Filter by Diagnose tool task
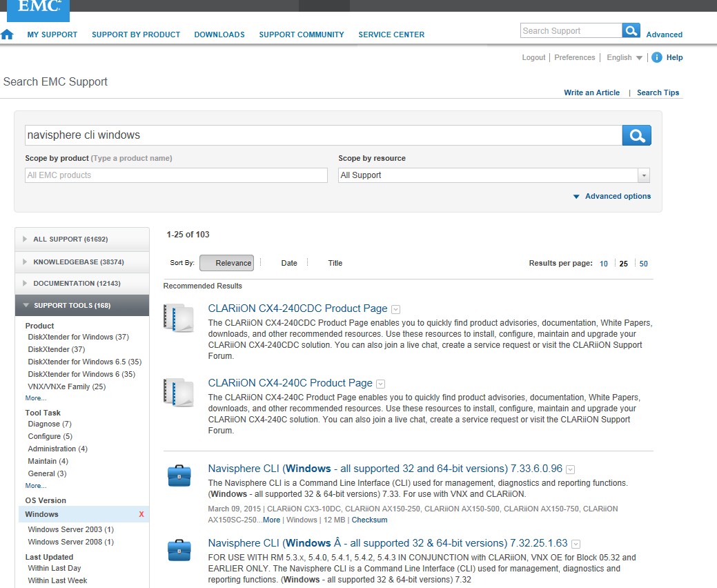The image size is (717, 588). pos(50,424)
